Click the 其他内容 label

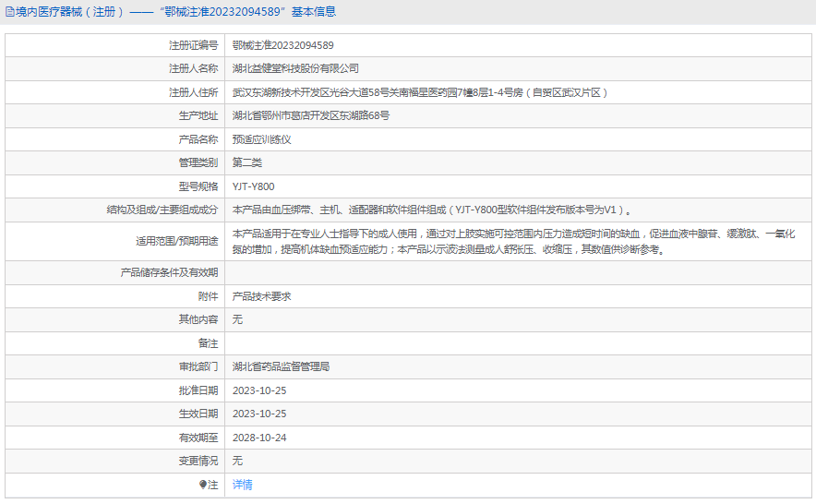coord(198,319)
